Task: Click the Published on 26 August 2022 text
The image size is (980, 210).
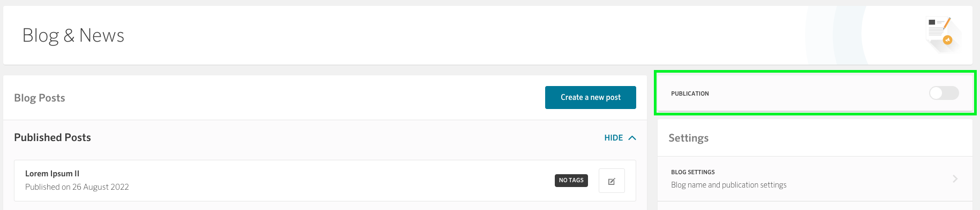Action: 77,187
